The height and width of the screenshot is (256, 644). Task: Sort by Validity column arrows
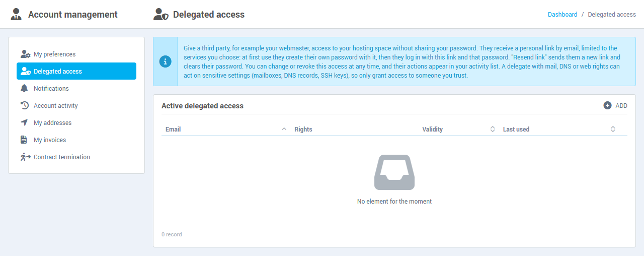(x=493, y=130)
